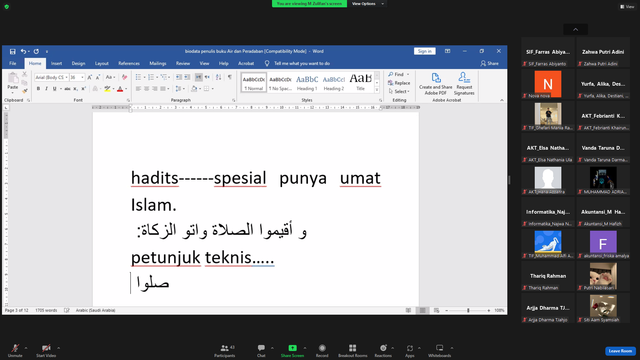Open the Zoom Chat panel
This screenshot has height=360, width=640.
261,350
